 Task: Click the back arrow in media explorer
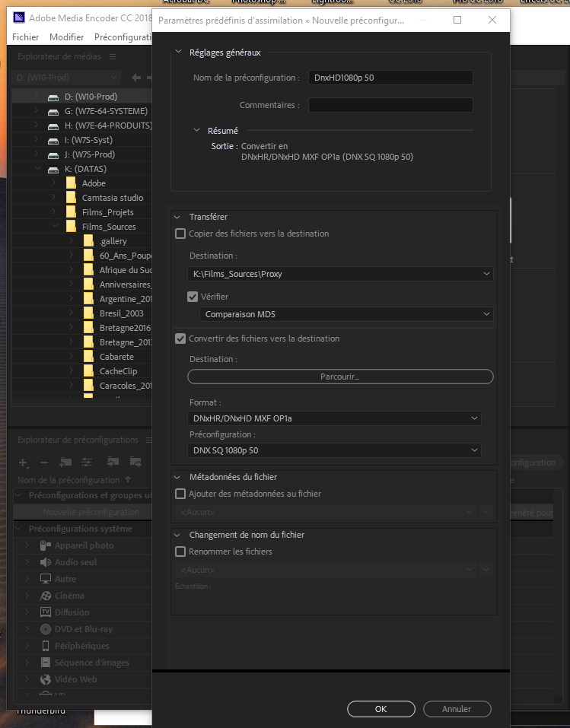click(x=136, y=78)
